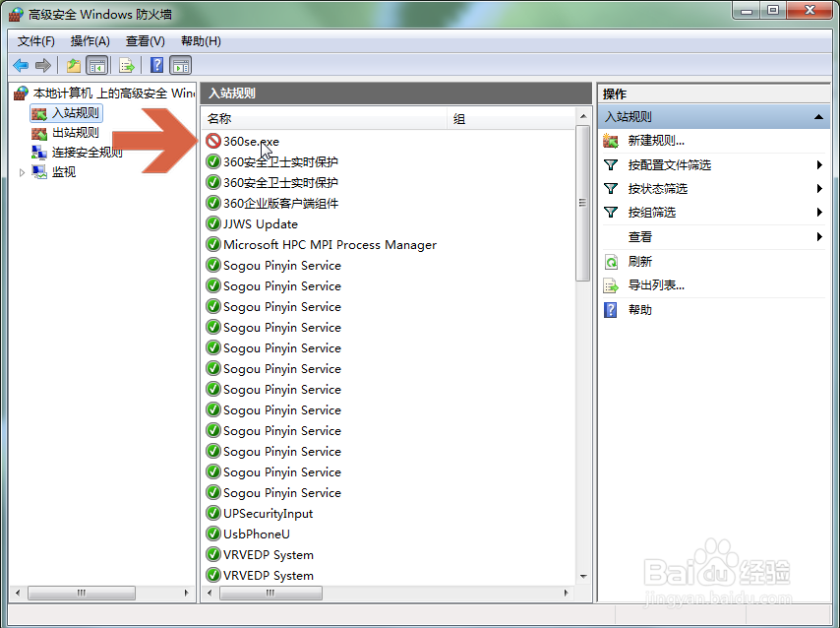Screen dimensions: 840x628
Task: Click the rule list scroll down arrow
Action: (583, 577)
